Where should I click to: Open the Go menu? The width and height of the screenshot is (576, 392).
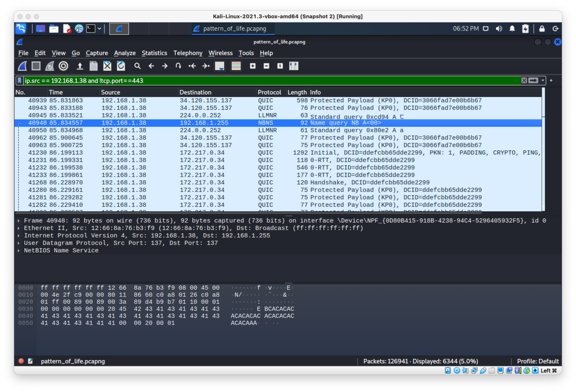coord(76,53)
